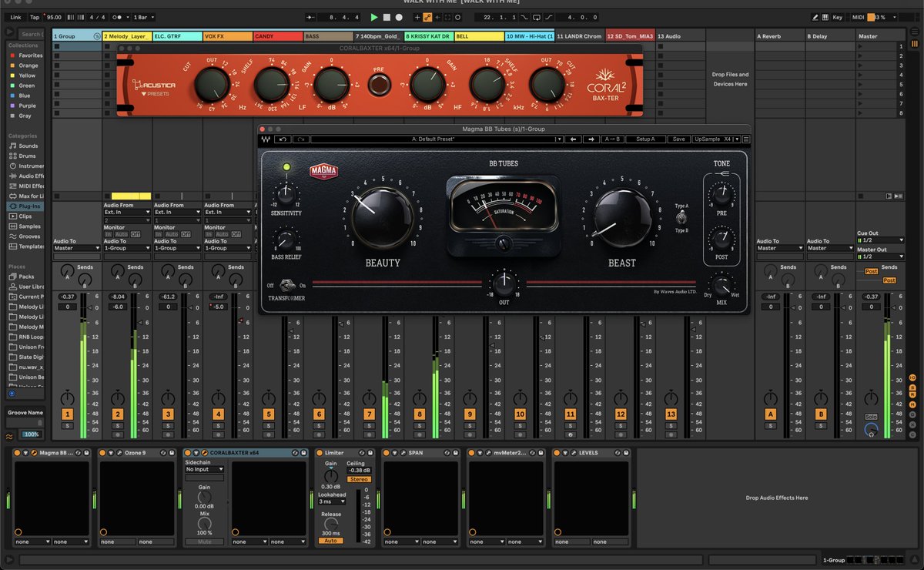Toggle Limiter Auto release button

click(331, 541)
